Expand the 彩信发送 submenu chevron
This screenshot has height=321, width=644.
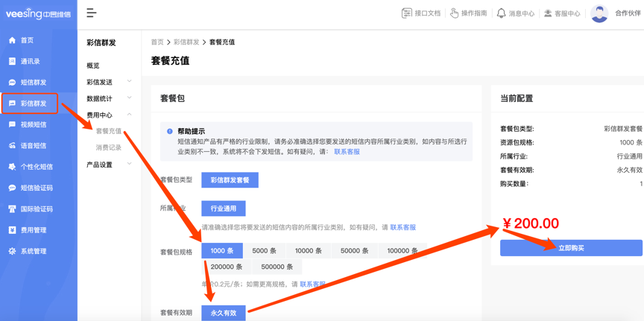[x=130, y=81]
